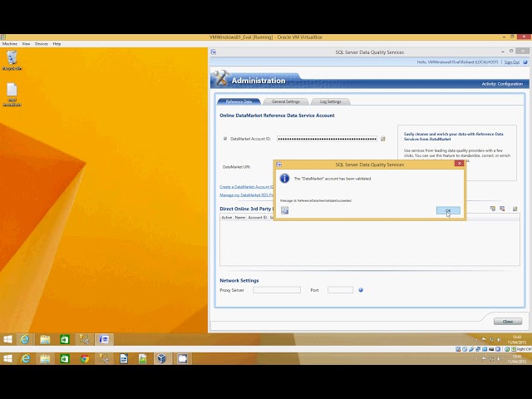Open File Explorer in guest taskbar
Image resolution: width=532 pixels, height=399 pixels.
45,339
